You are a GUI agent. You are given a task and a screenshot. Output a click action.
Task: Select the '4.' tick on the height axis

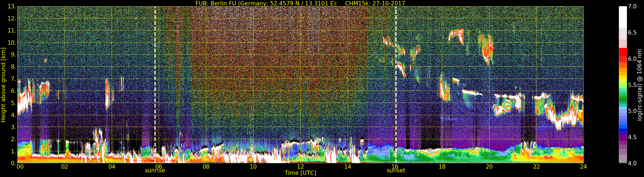coord(14,115)
